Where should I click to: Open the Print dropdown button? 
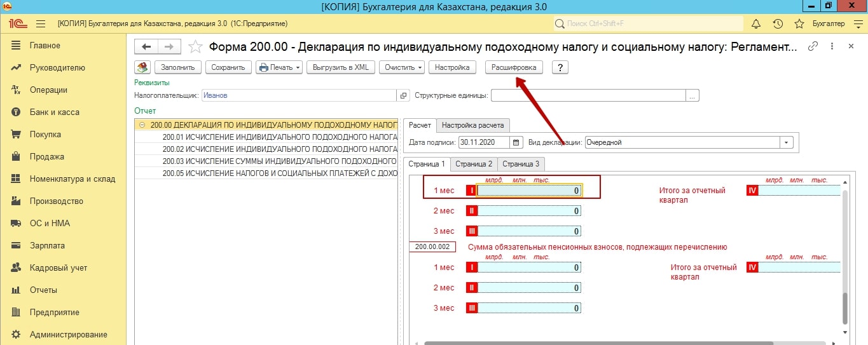[x=279, y=67]
